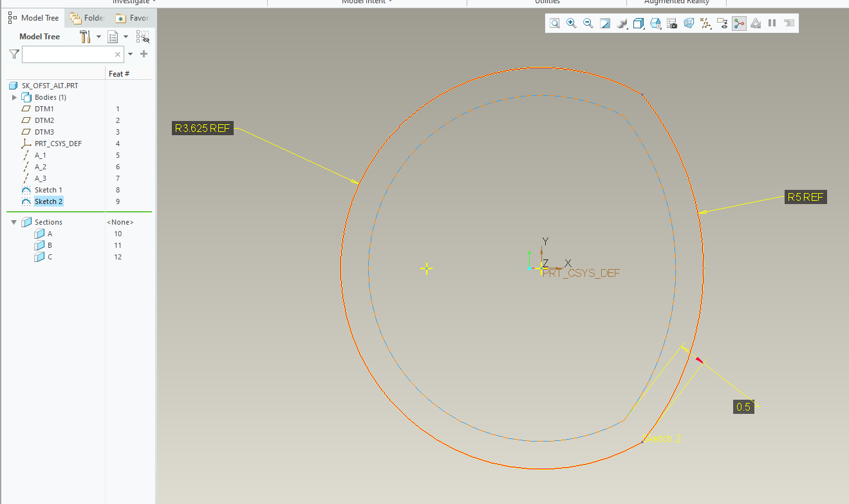
Task: Toggle the Spin Center display
Action: (739, 23)
